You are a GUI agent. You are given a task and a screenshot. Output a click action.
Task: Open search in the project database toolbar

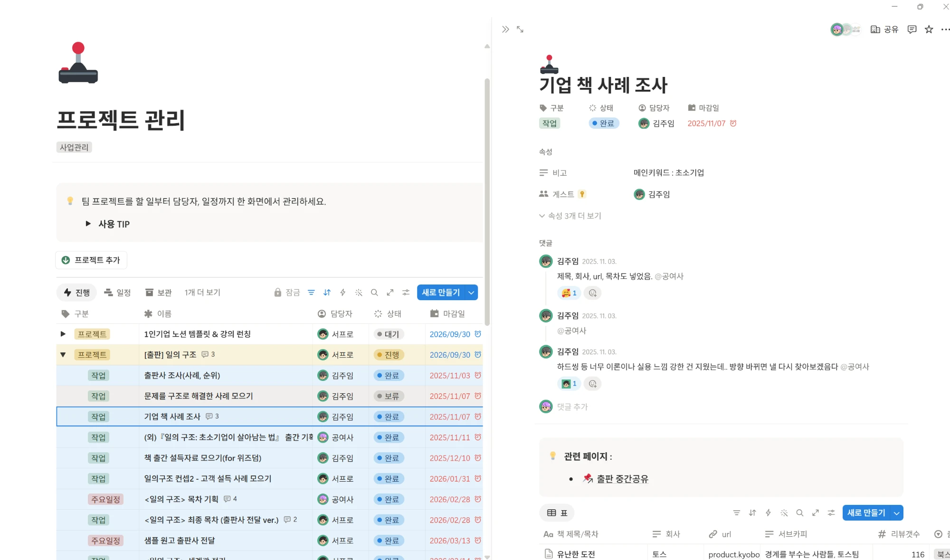374,293
